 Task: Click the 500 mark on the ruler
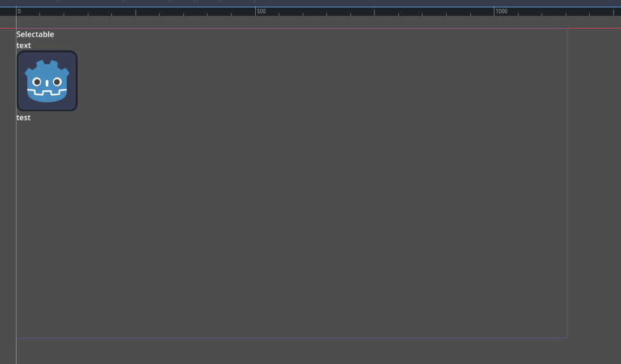pyautogui.click(x=262, y=11)
